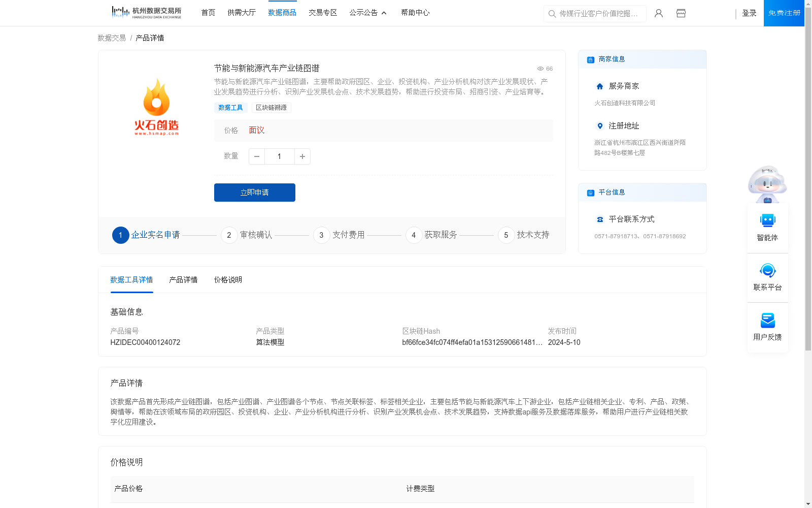Click the 商家信息 panel icon

[591, 59]
